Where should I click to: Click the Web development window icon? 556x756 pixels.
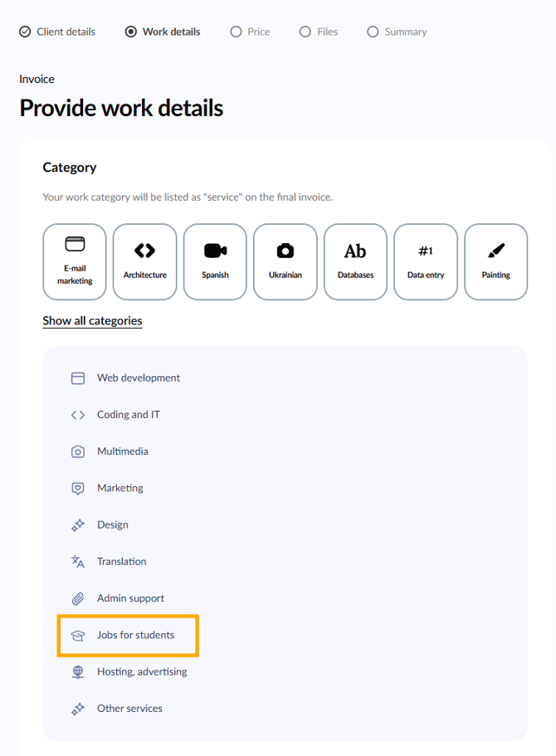pyautogui.click(x=78, y=378)
